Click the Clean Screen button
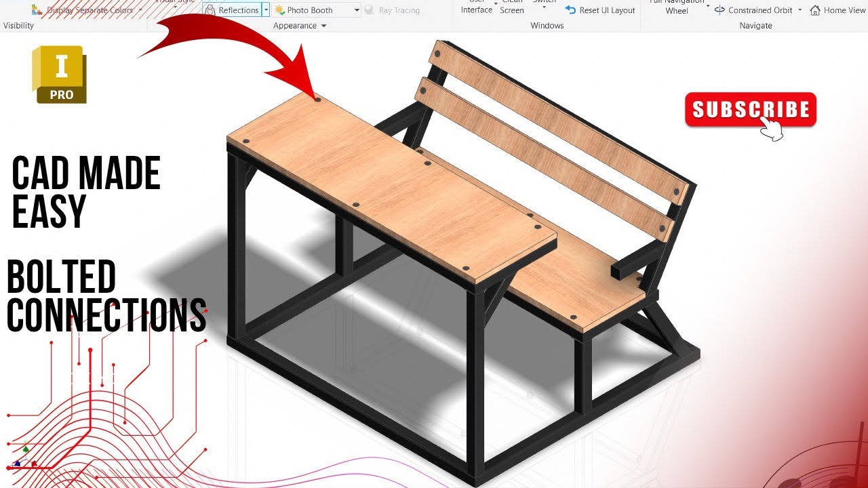This screenshot has height=488, width=868. 511,7
